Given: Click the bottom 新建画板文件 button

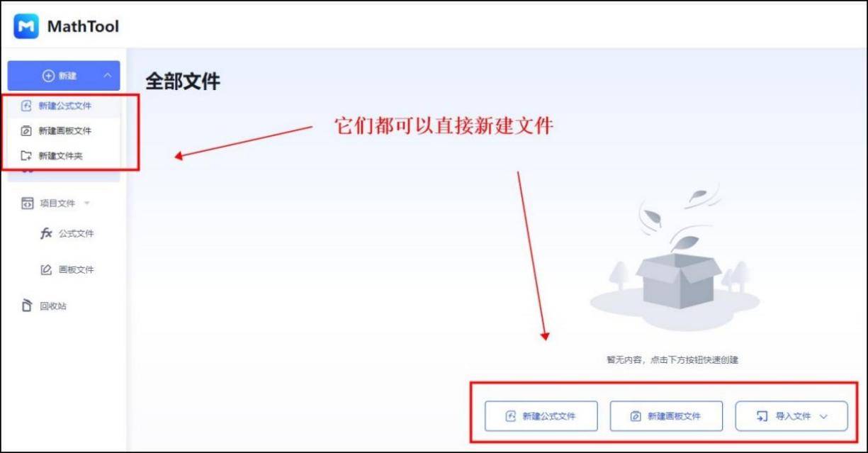Looking at the screenshot, I should tap(666, 416).
